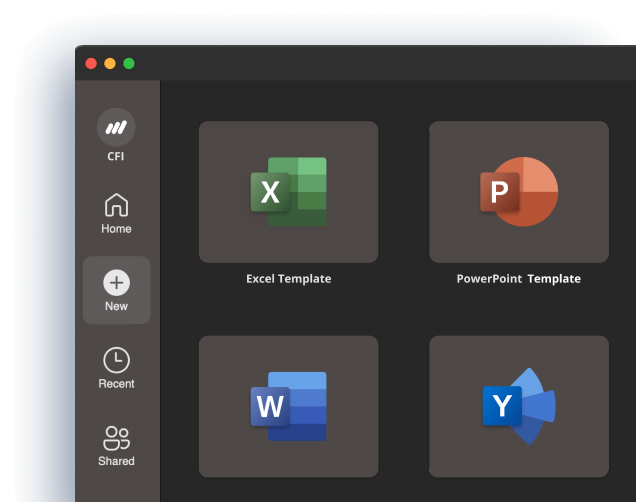Screen dimensions: 636x502
Task: Close the window with red button
Action: tap(91, 63)
